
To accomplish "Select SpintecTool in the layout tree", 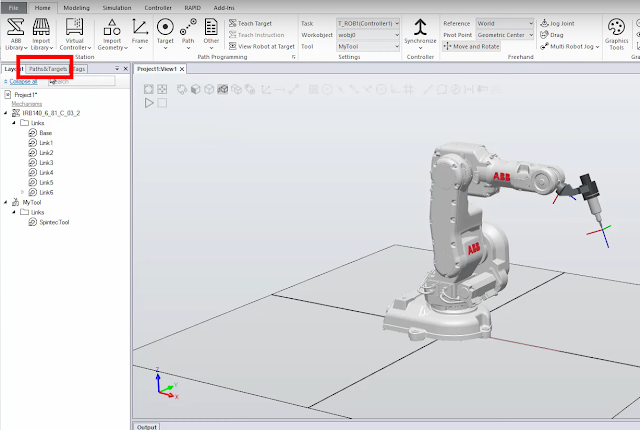I will pos(54,222).
